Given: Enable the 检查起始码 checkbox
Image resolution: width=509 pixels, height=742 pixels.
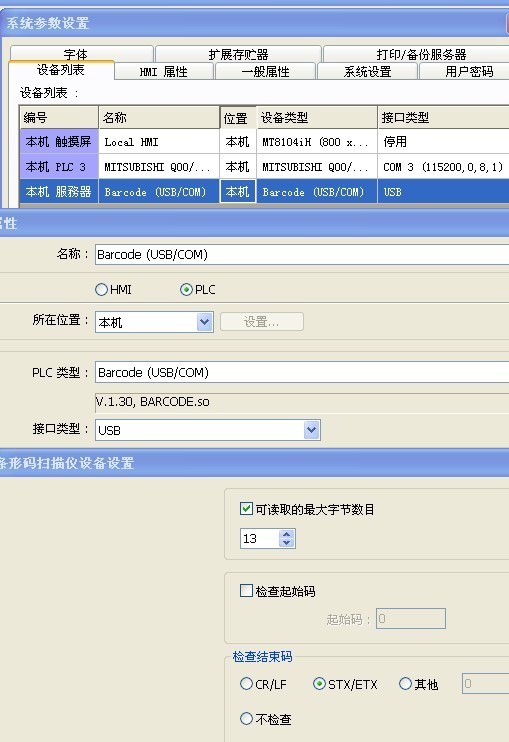Looking at the screenshot, I should pyautogui.click(x=246, y=591).
